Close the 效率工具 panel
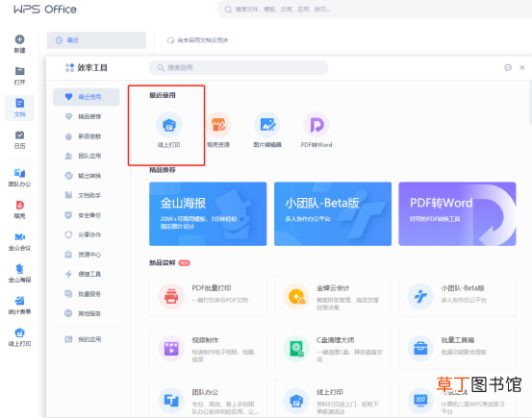The image size is (532, 418). tap(522, 68)
